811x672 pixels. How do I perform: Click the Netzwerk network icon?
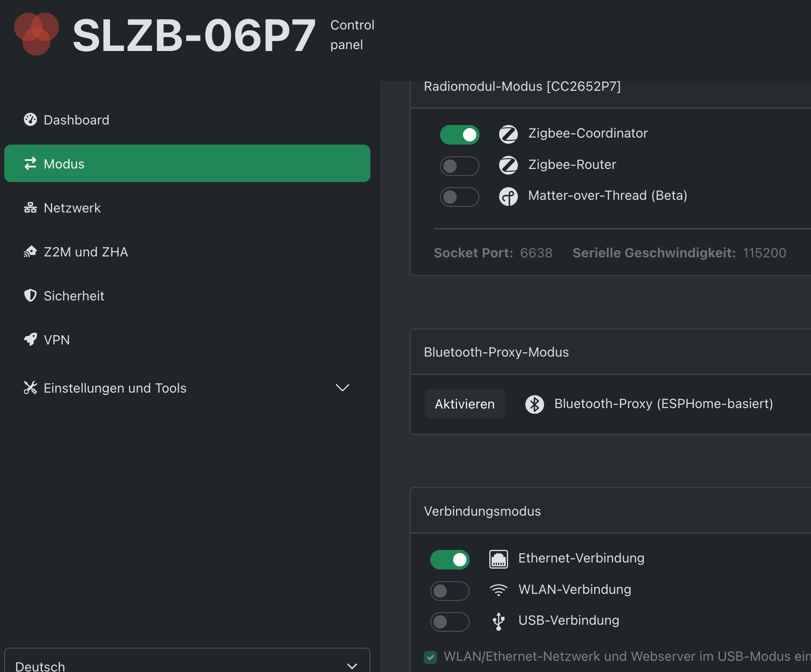(x=30, y=207)
